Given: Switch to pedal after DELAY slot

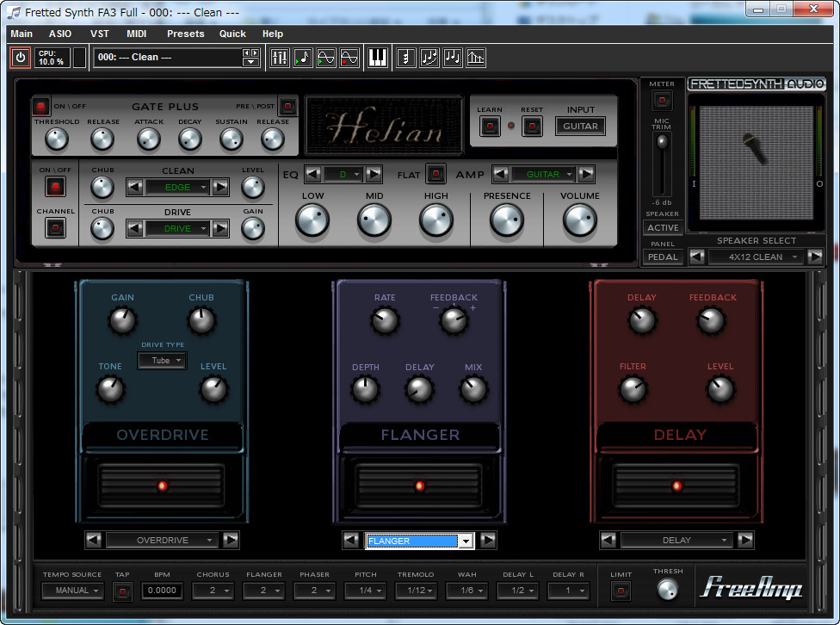Looking at the screenshot, I should 745,540.
